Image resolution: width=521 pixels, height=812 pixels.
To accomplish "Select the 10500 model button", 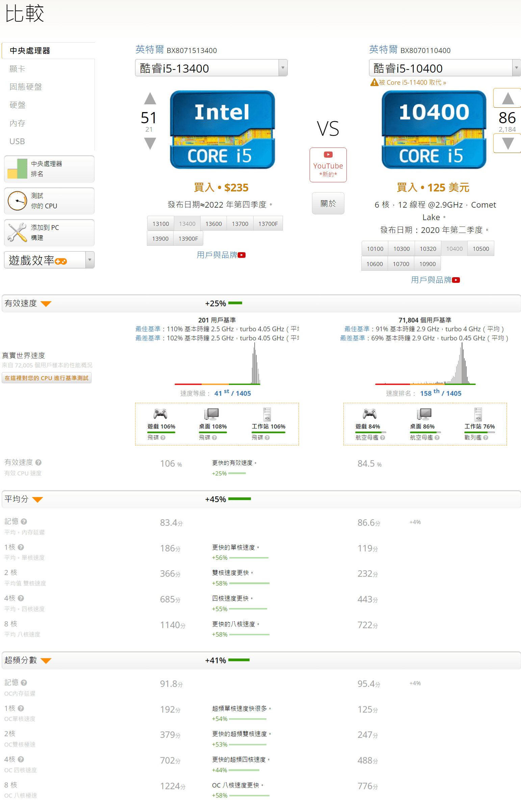I will (x=481, y=248).
